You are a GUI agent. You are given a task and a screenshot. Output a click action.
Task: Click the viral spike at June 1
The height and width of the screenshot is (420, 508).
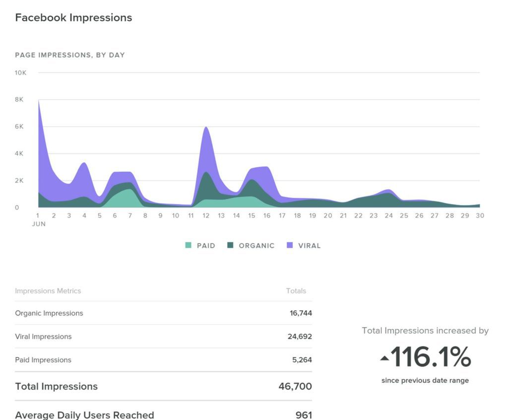[39, 101]
